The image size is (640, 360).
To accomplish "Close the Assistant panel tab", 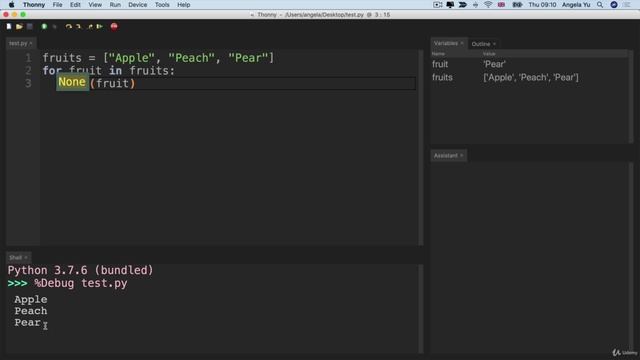I will (462, 156).
